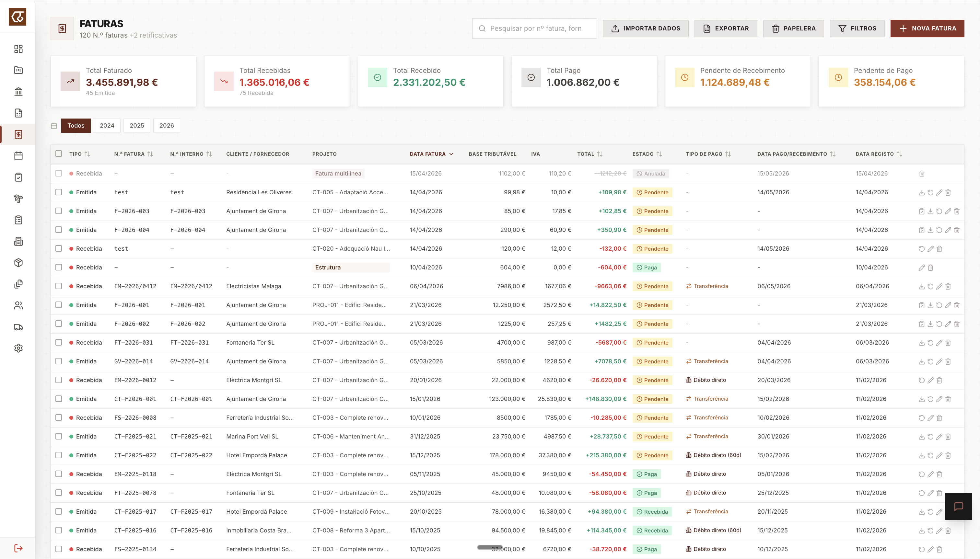Check the box for invoice CT-F2025-021

coord(58,437)
